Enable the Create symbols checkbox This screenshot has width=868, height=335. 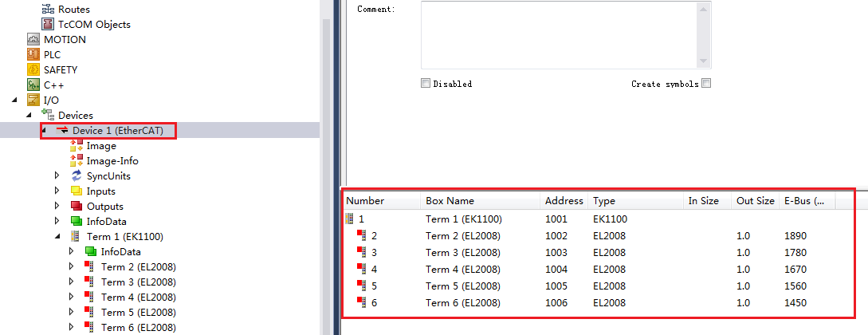[706, 84]
